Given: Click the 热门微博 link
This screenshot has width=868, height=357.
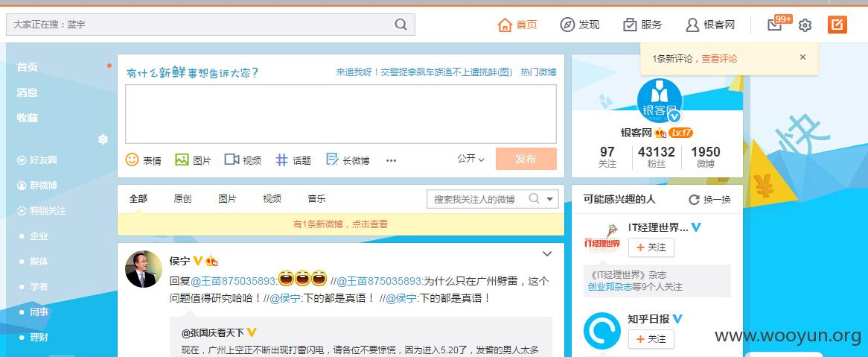Looking at the screenshot, I should [538, 72].
